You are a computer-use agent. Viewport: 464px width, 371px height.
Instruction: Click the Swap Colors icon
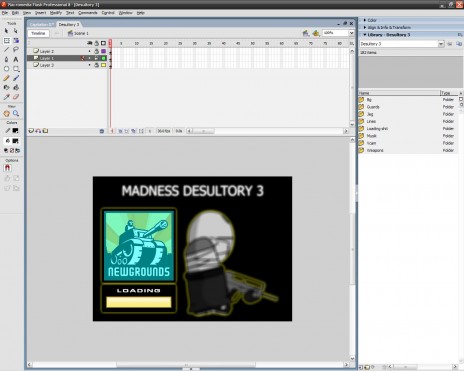(17, 150)
